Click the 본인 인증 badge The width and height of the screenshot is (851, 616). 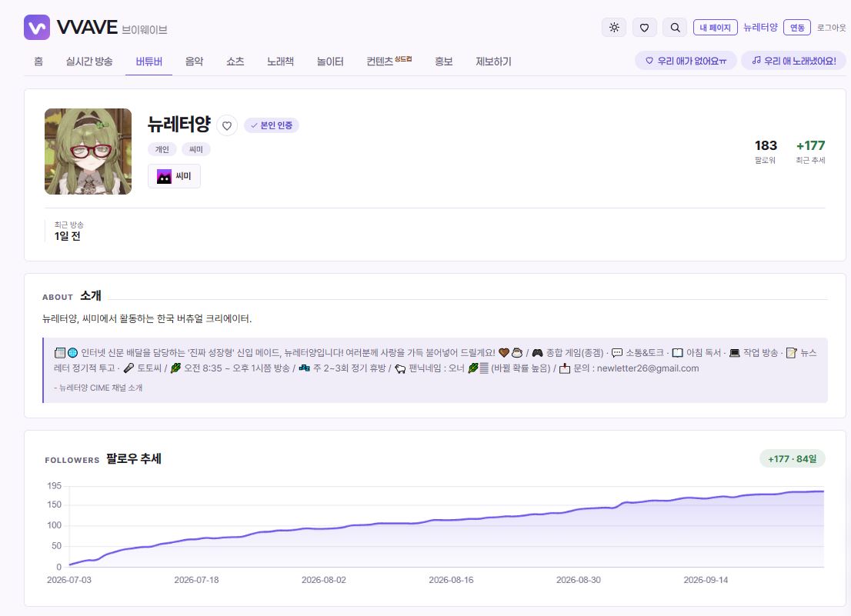coord(272,125)
